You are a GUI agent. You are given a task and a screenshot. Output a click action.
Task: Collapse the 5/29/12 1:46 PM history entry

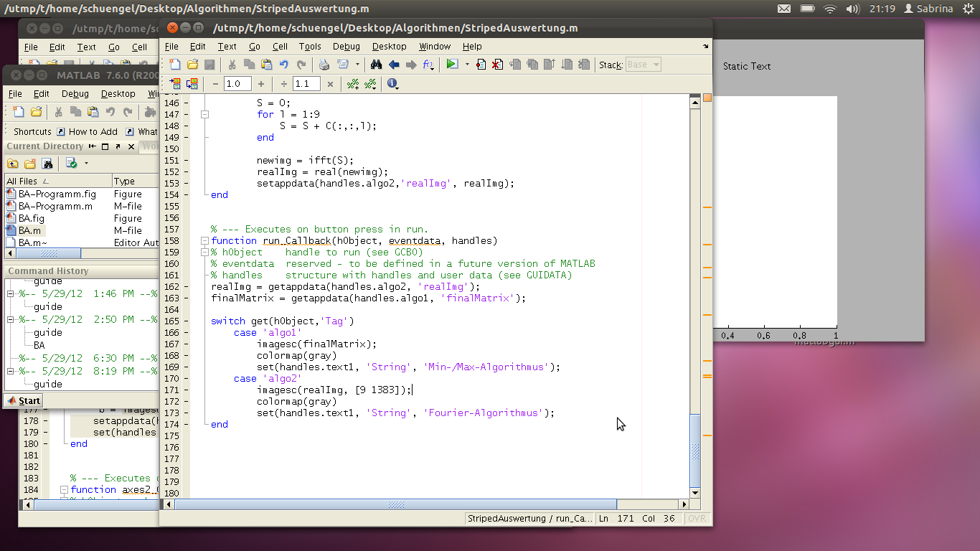tap(11, 294)
